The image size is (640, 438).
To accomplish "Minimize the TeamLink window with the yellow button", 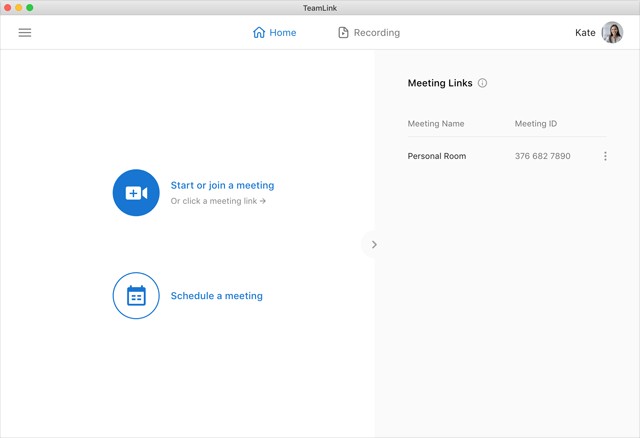I will [x=18, y=7].
